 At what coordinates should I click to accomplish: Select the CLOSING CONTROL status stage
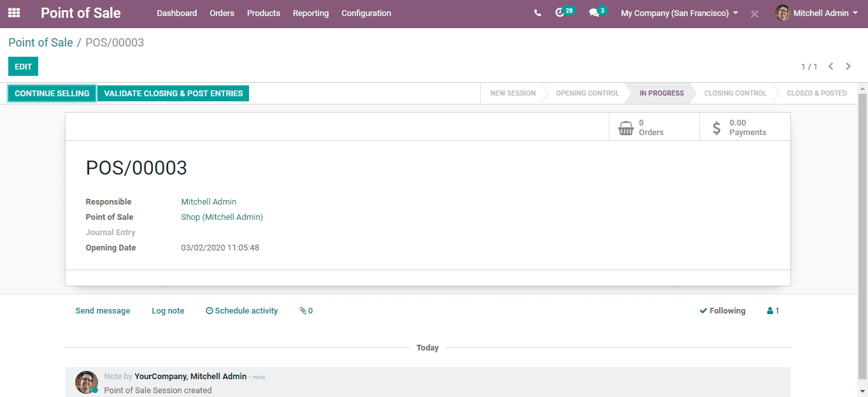[x=736, y=93]
